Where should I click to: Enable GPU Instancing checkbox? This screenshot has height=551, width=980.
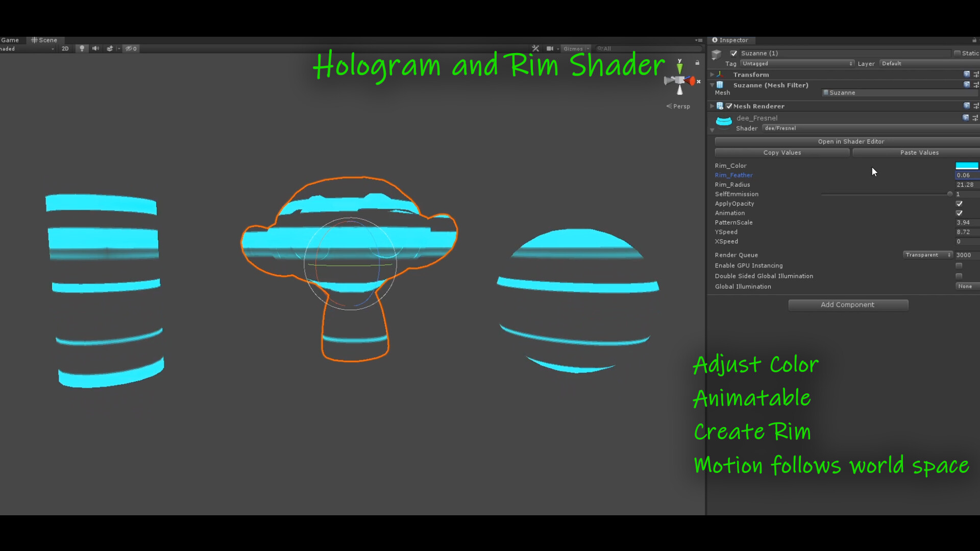(959, 265)
